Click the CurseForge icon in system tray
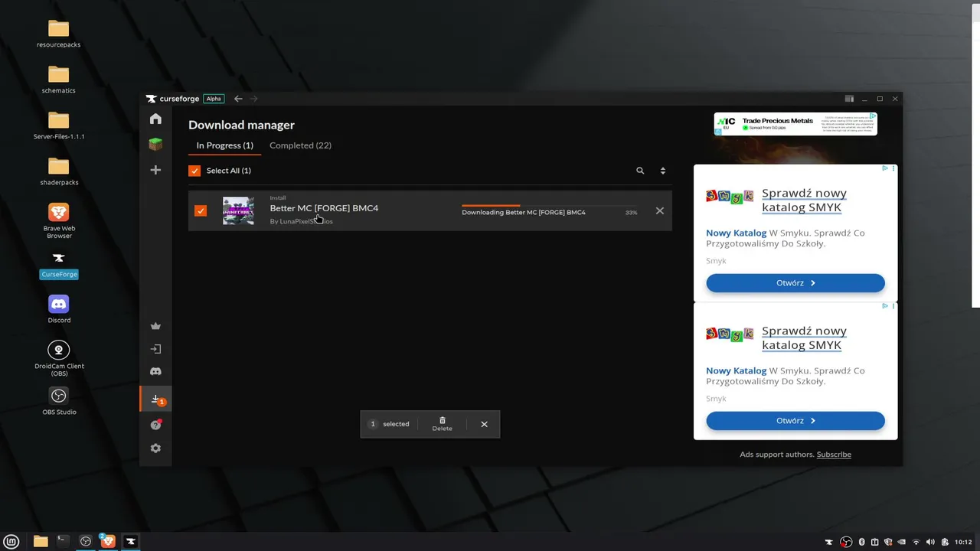The width and height of the screenshot is (980, 551). [x=828, y=542]
